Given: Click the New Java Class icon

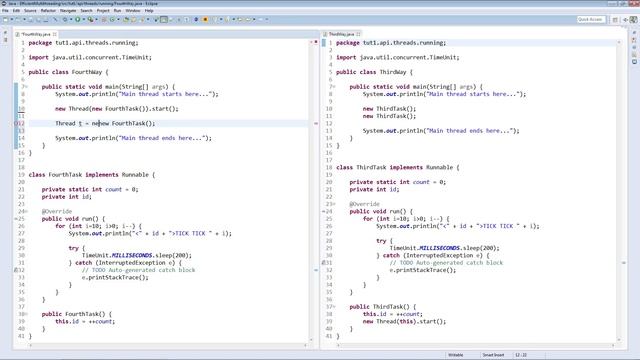Looking at the screenshot, I should click(112, 20).
